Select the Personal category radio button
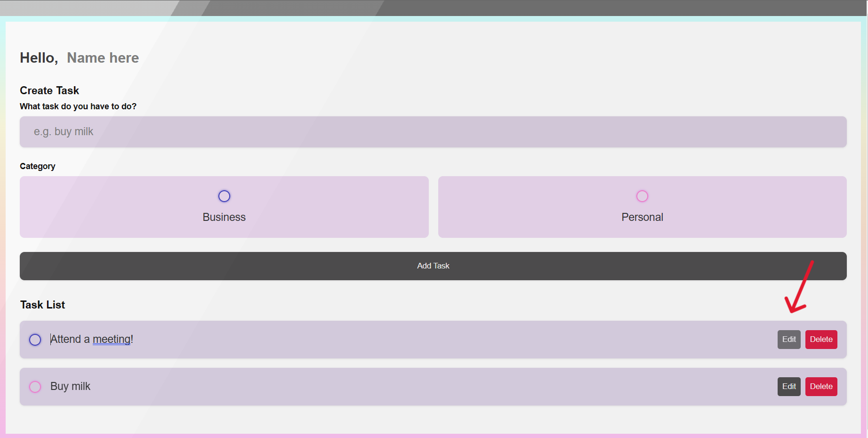Image resolution: width=868 pixels, height=438 pixels. pyautogui.click(x=642, y=196)
